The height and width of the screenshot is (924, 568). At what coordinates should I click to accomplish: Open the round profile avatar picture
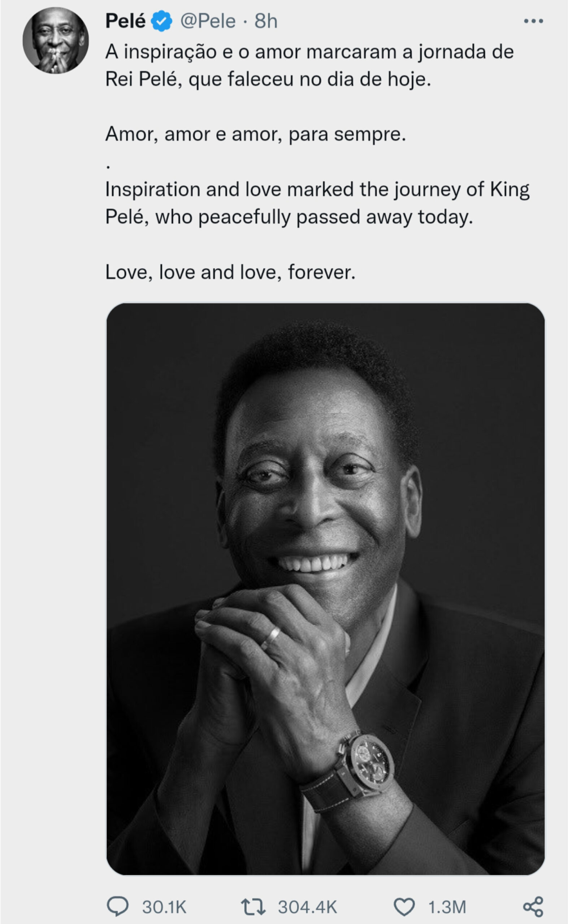click(x=56, y=40)
